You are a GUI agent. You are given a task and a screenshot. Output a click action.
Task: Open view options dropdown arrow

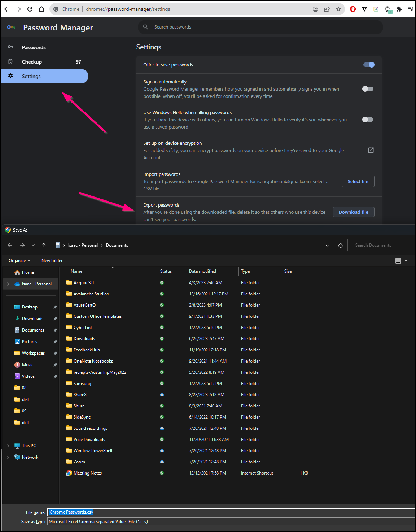coord(406,261)
